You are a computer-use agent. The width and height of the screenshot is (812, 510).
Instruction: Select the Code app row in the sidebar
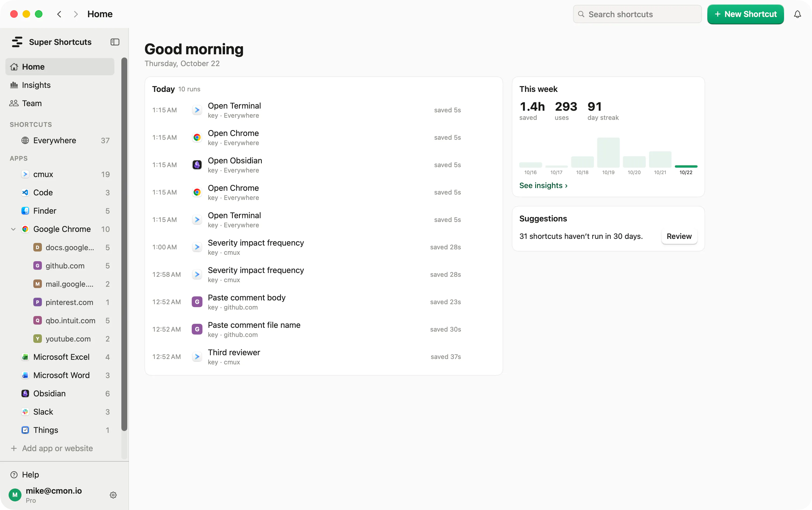pos(60,193)
